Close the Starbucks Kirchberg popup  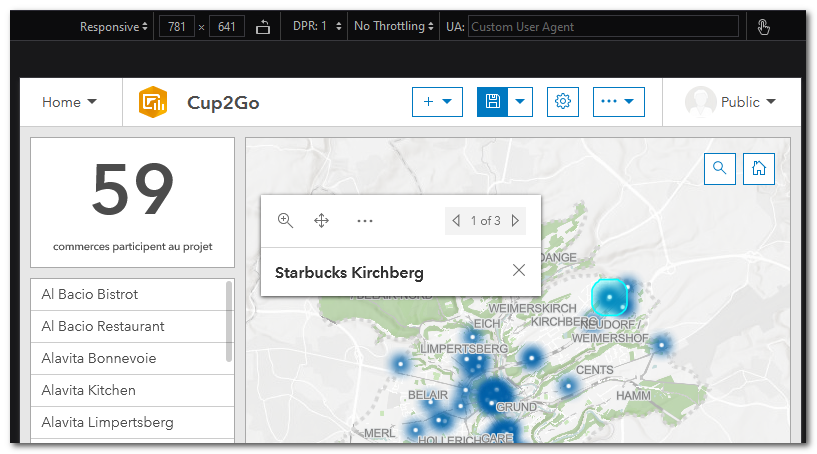click(x=519, y=270)
